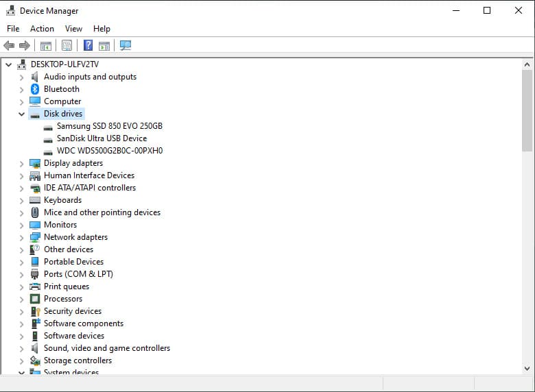Viewport: 535px width, 392px height.
Task: Select the Monitors label
Action: (x=60, y=225)
